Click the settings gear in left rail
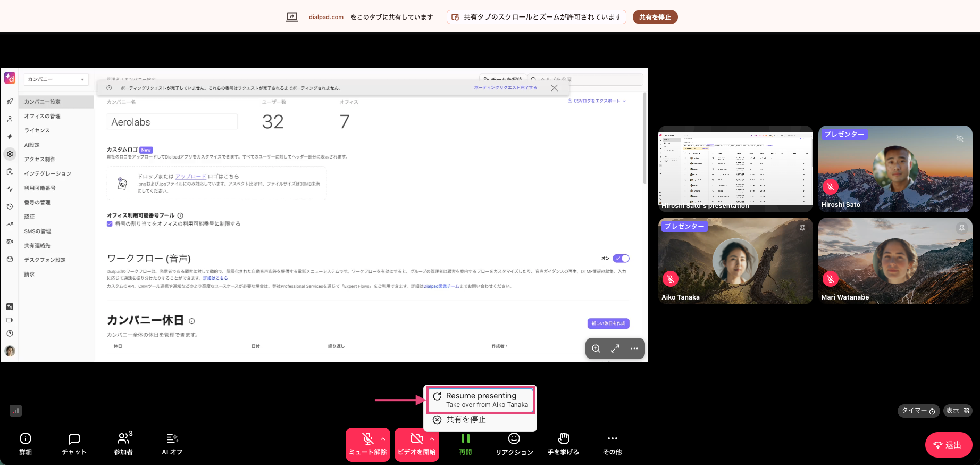Screen dimensions: 980x465 pyautogui.click(x=10, y=154)
